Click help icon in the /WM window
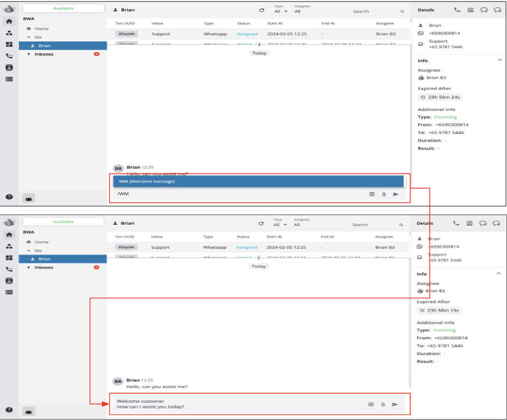The width and height of the screenshot is (507, 420). pyautogui.click(x=9, y=197)
